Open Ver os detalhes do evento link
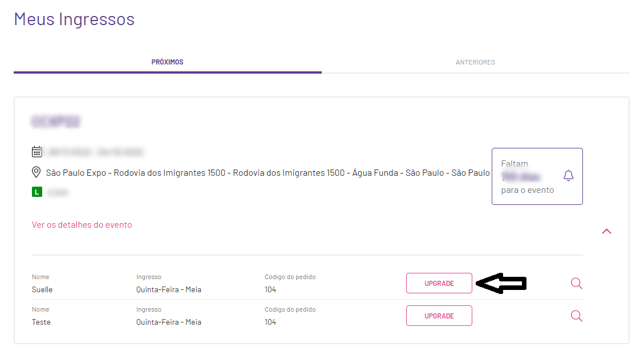 [x=82, y=225]
